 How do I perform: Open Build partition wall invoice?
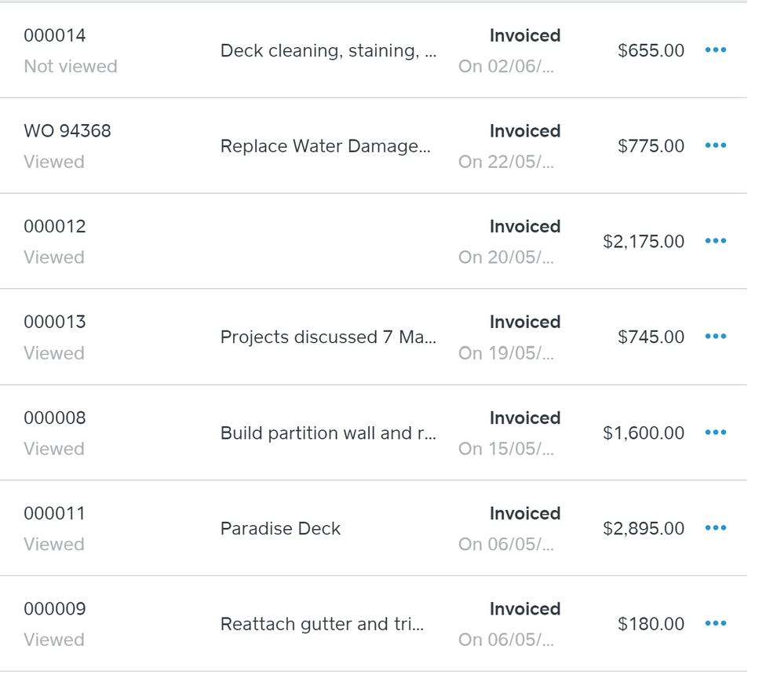(328, 433)
